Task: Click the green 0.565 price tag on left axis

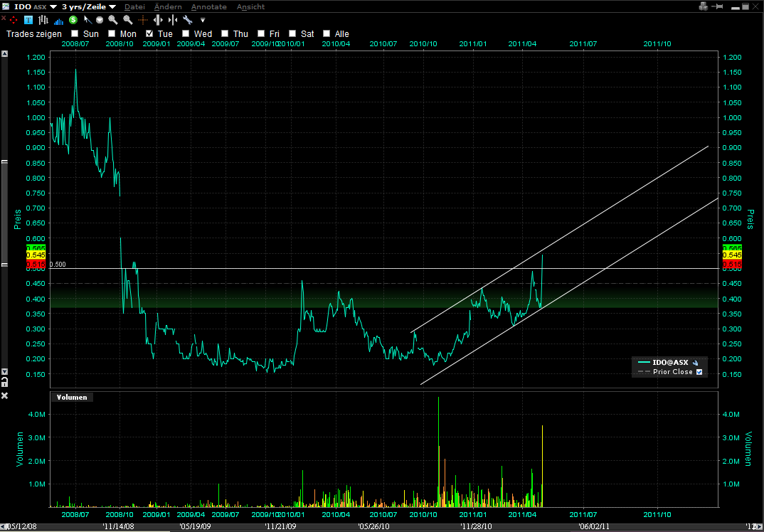Action: (x=36, y=248)
